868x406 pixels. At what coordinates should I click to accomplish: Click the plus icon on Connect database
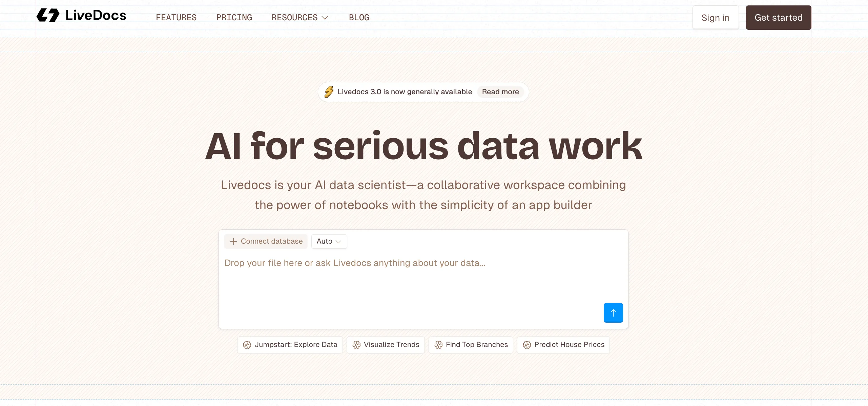(x=233, y=241)
